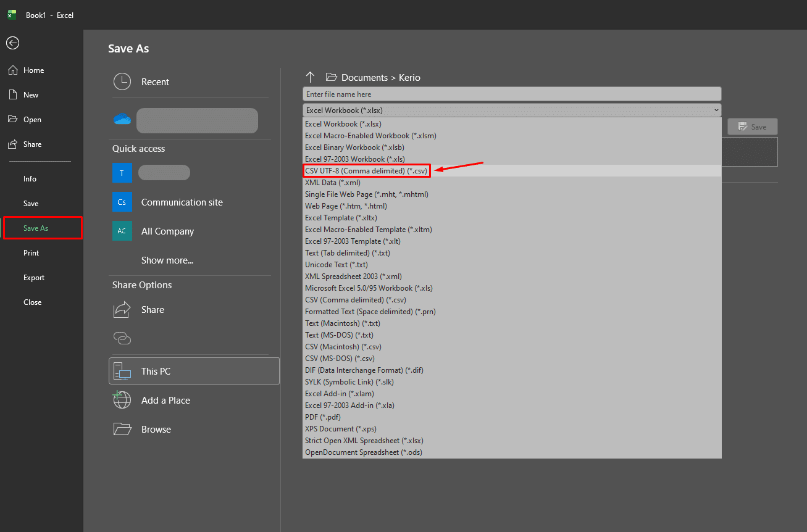Go to the Export menu item
This screenshot has width=807, height=532.
pos(34,277)
